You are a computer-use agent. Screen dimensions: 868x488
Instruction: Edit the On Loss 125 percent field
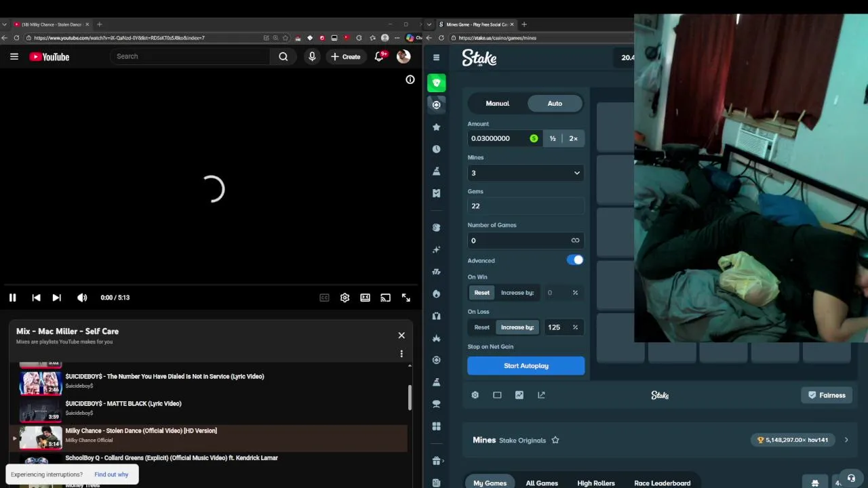tap(563, 327)
